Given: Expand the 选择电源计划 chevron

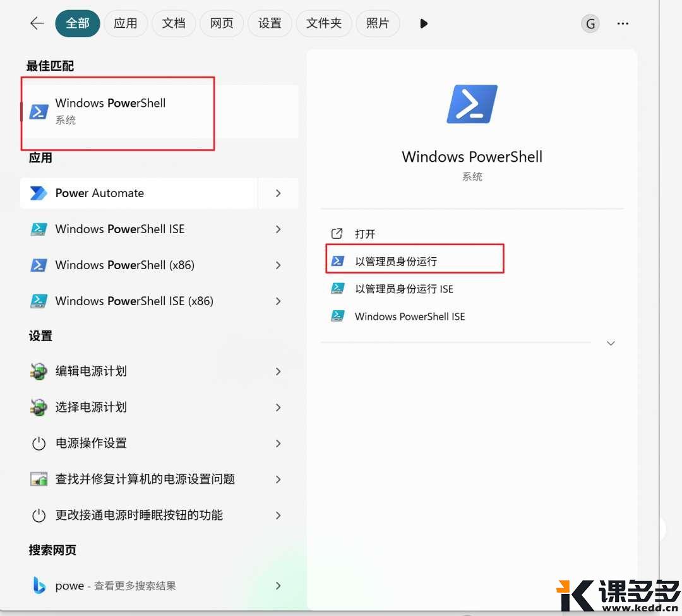Looking at the screenshot, I should pyautogui.click(x=278, y=408).
